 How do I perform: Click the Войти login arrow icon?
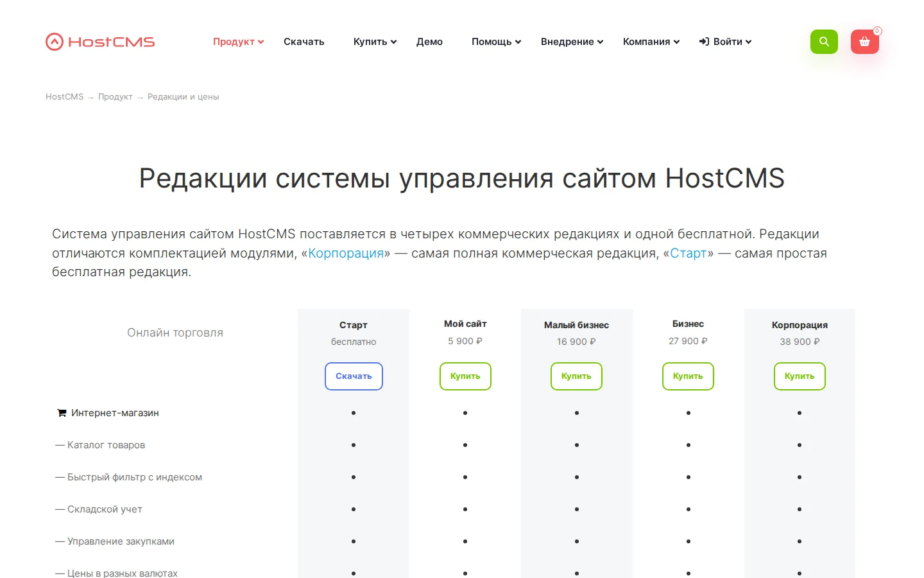[x=704, y=42]
